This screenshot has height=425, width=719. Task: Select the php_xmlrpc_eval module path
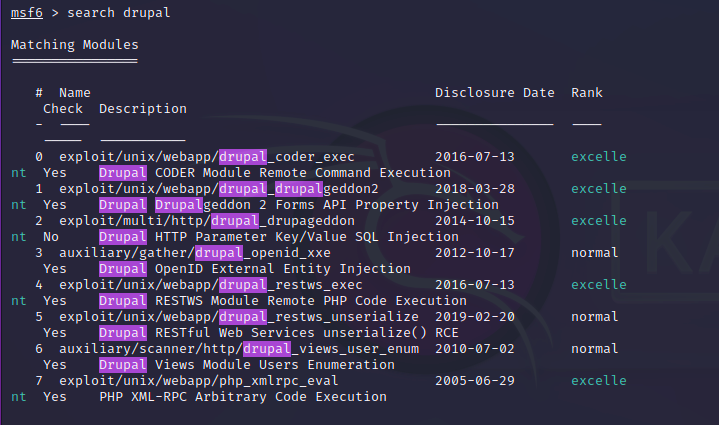(199, 381)
